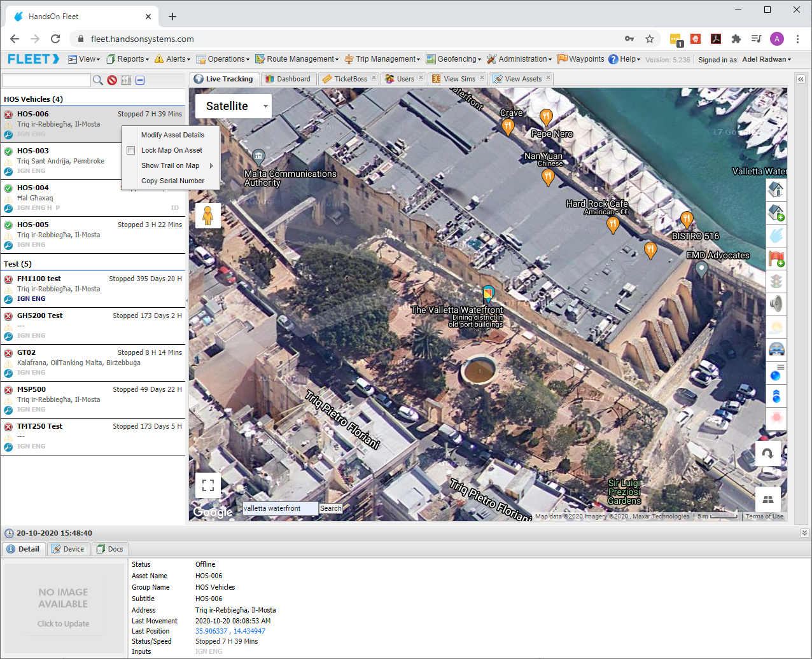
Task: Select the GT02 vehicle in Test group
Action: (x=93, y=363)
